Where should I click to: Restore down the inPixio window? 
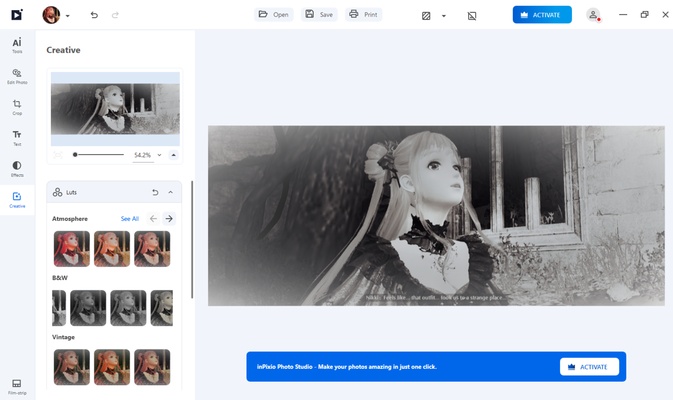pos(644,15)
